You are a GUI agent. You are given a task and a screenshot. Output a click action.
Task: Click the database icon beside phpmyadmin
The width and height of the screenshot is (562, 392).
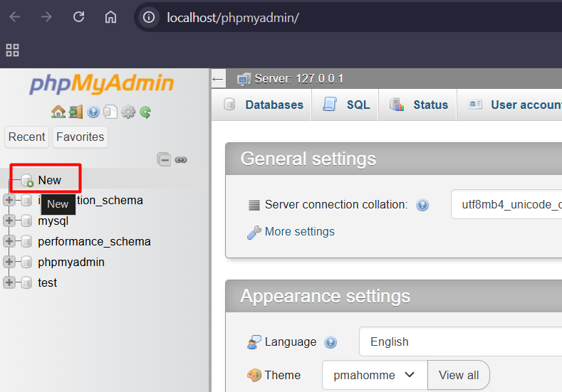(x=26, y=262)
